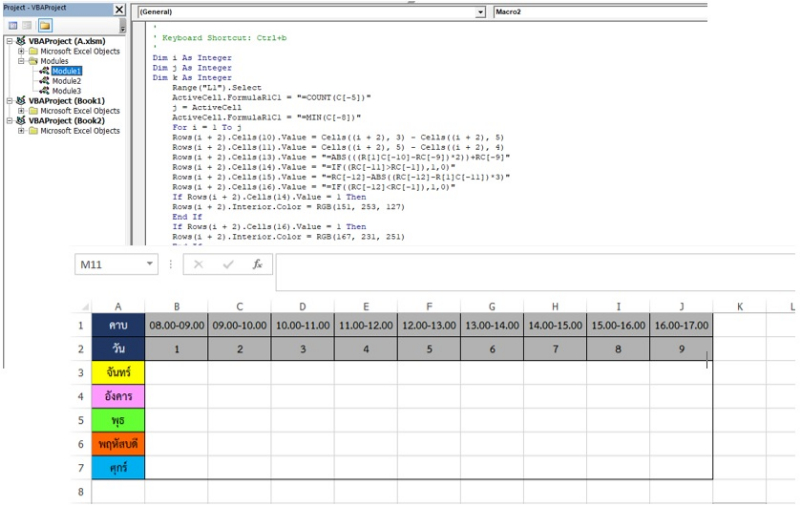Select column E header
This screenshot has width=800, height=506.
pos(366,307)
